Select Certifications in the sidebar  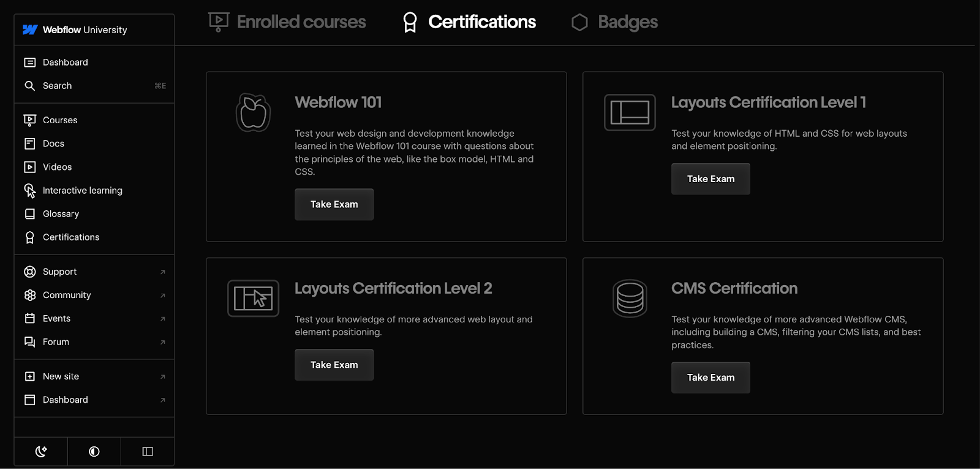70,237
